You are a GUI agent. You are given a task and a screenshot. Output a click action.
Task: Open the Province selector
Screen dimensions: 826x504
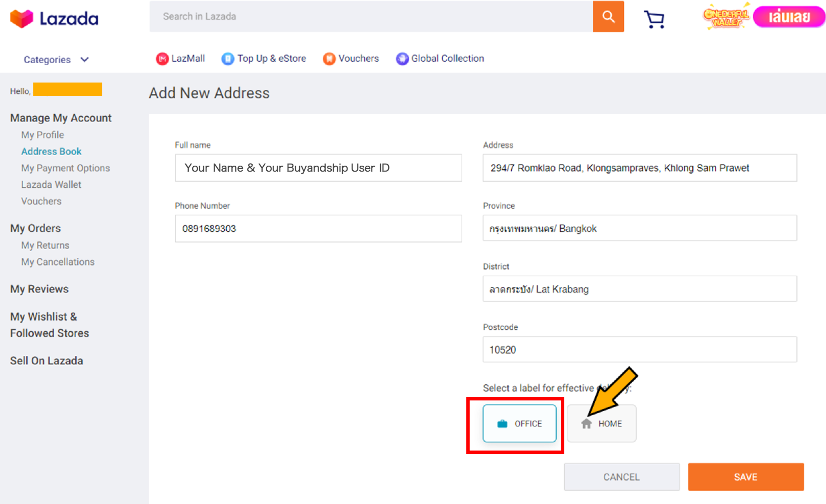(639, 228)
